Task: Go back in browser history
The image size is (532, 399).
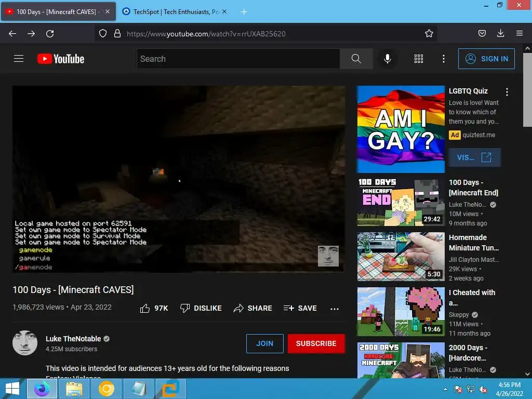Action: pyautogui.click(x=12, y=34)
